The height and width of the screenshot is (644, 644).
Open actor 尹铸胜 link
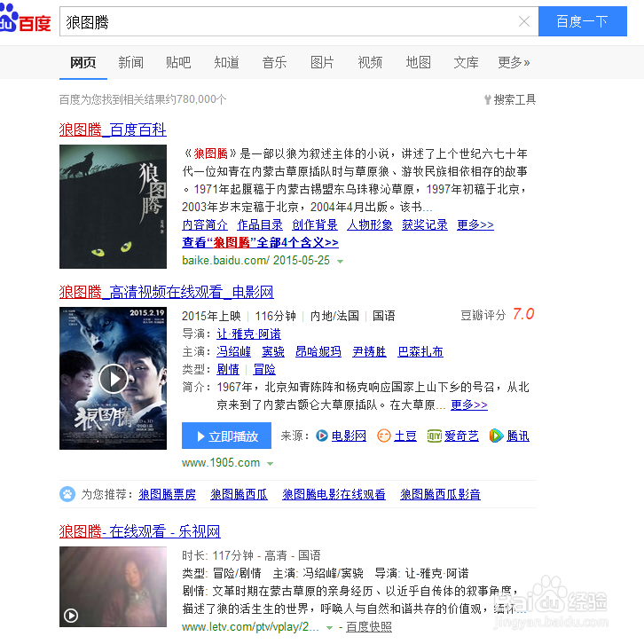click(369, 351)
